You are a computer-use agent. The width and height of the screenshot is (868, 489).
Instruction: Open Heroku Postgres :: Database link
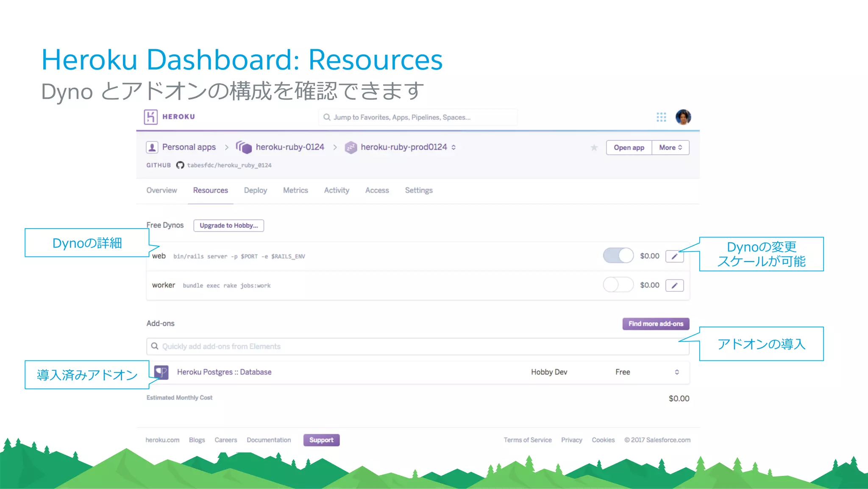[x=224, y=372]
